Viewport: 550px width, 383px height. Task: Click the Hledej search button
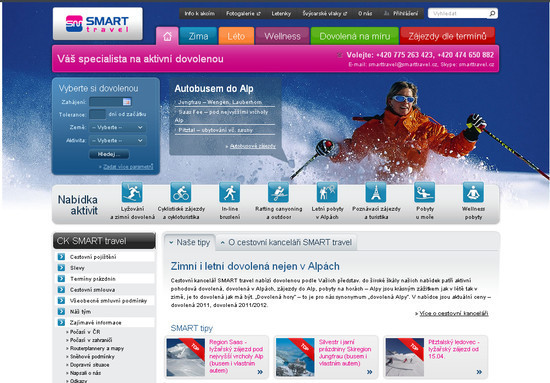109,154
